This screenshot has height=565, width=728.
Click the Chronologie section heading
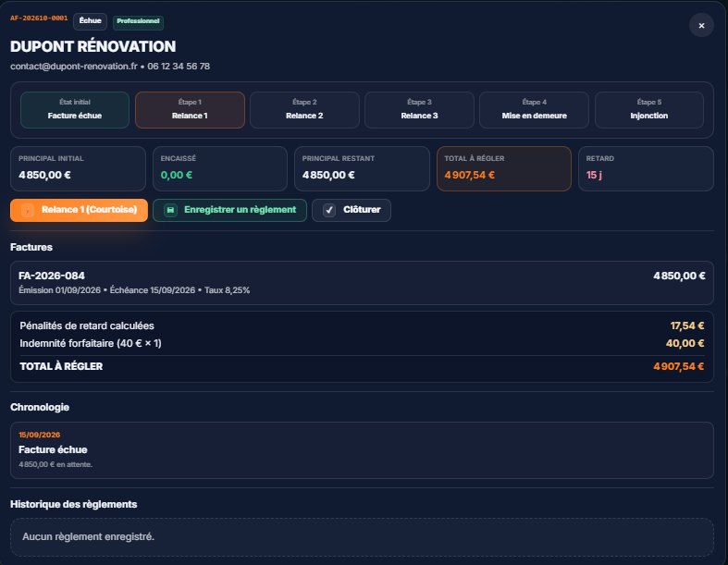tap(40, 408)
